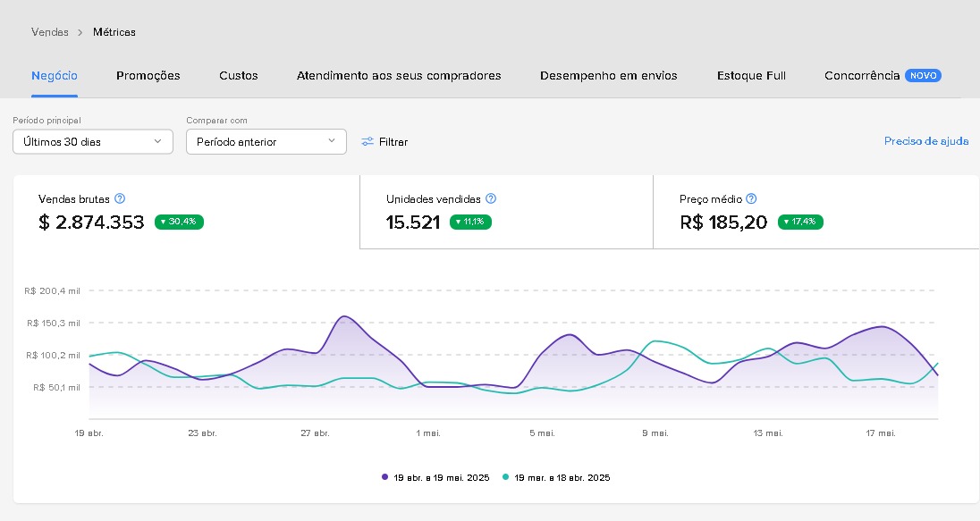Image resolution: width=980 pixels, height=521 pixels.
Task: Switch to the Promoções tab
Action: pyautogui.click(x=148, y=76)
